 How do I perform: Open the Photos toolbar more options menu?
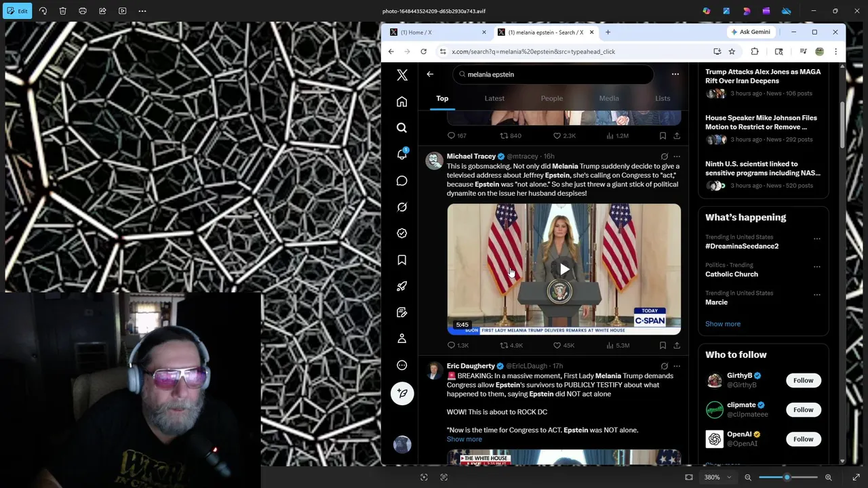click(142, 11)
